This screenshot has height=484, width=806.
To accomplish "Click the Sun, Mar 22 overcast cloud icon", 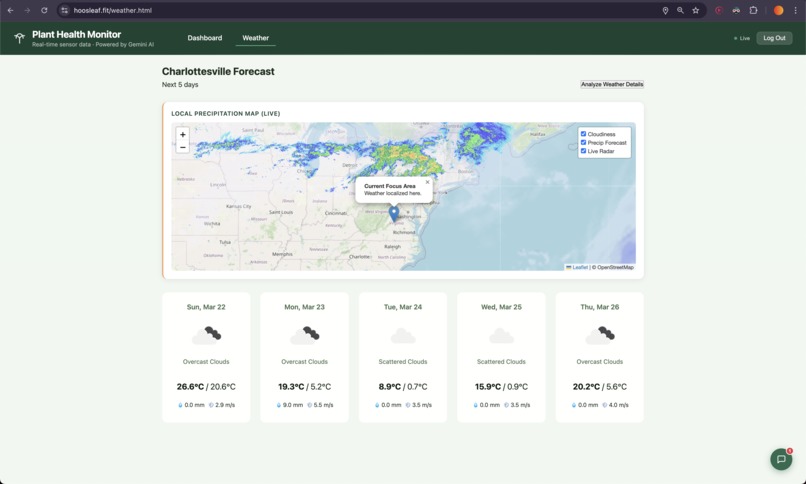I will pyautogui.click(x=206, y=335).
